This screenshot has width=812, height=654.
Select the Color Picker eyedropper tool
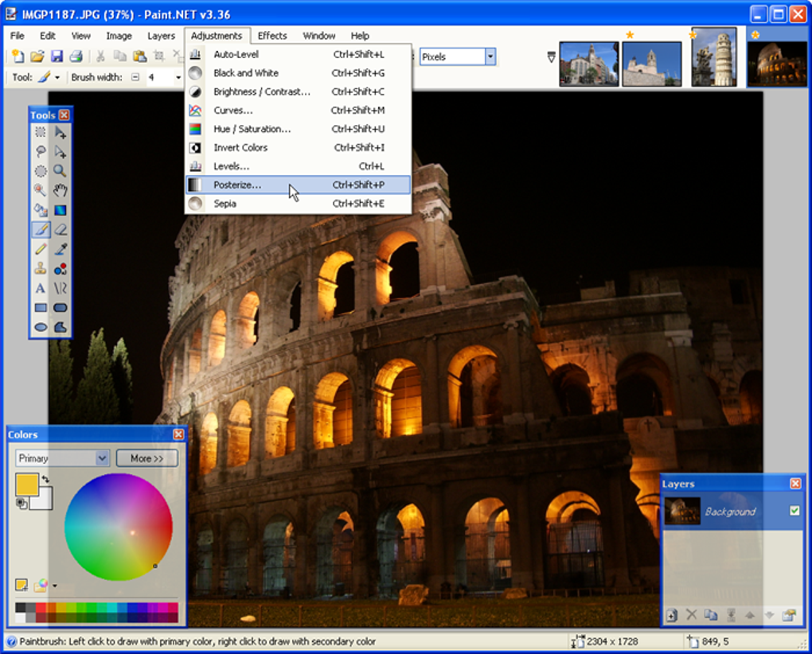coord(61,249)
